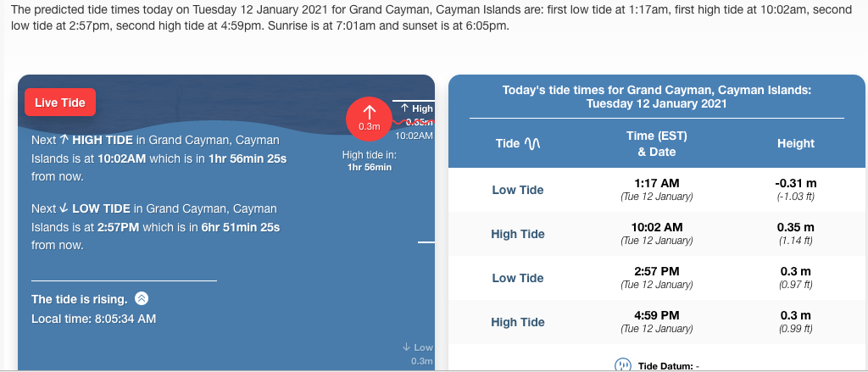Click the Tide Datum label
868x372 pixels.
pos(666,365)
